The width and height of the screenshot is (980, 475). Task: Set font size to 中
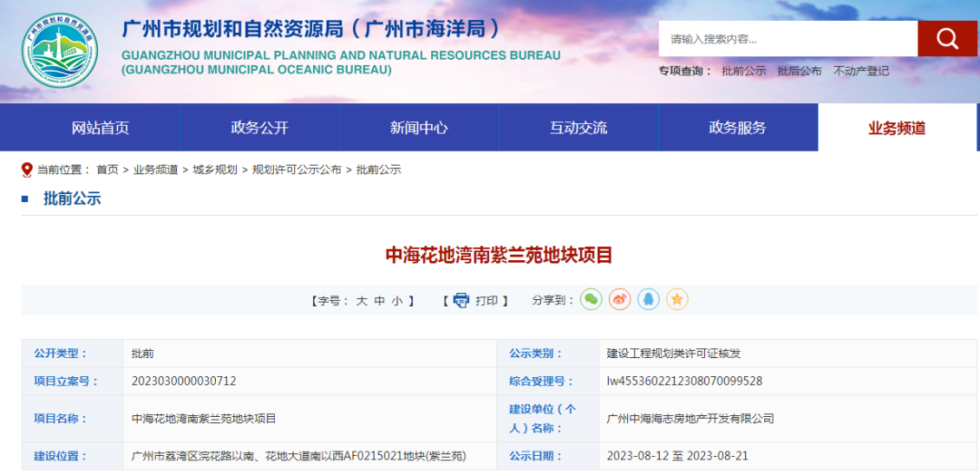click(379, 301)
